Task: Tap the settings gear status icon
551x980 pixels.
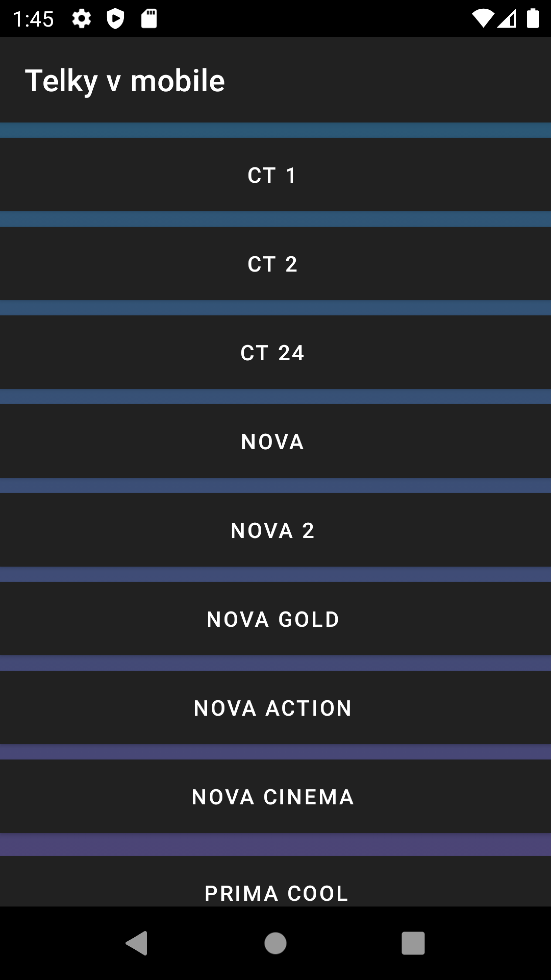Action: click(x=82, y=18)
